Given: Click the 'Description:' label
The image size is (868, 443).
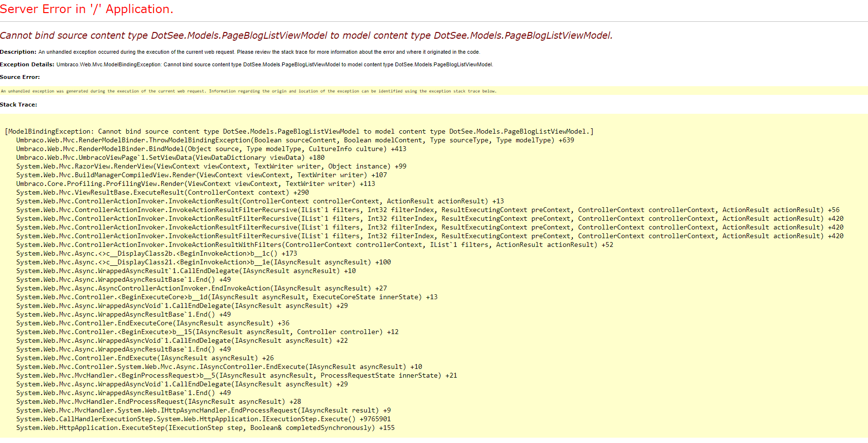Looking at the screenshot, I should pyautogui.click(x=18, y=52).
